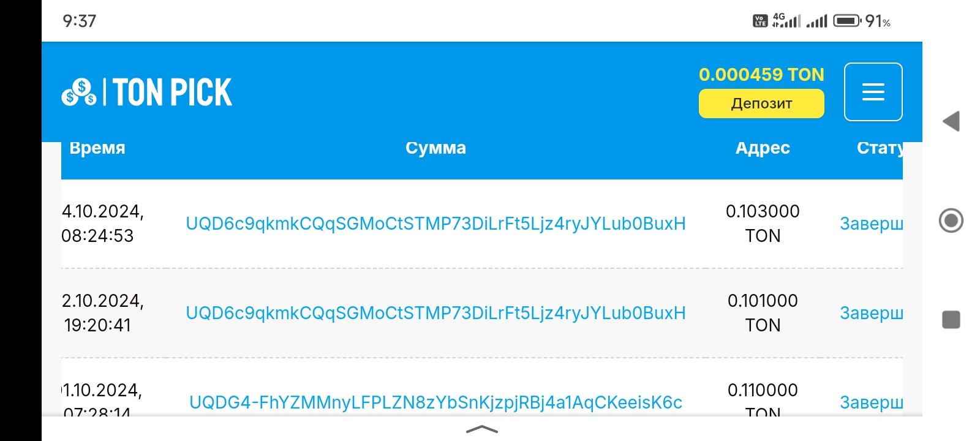Tap the VoLTE status icon
The height and width of the screenshot is (441, 980).
760,21
